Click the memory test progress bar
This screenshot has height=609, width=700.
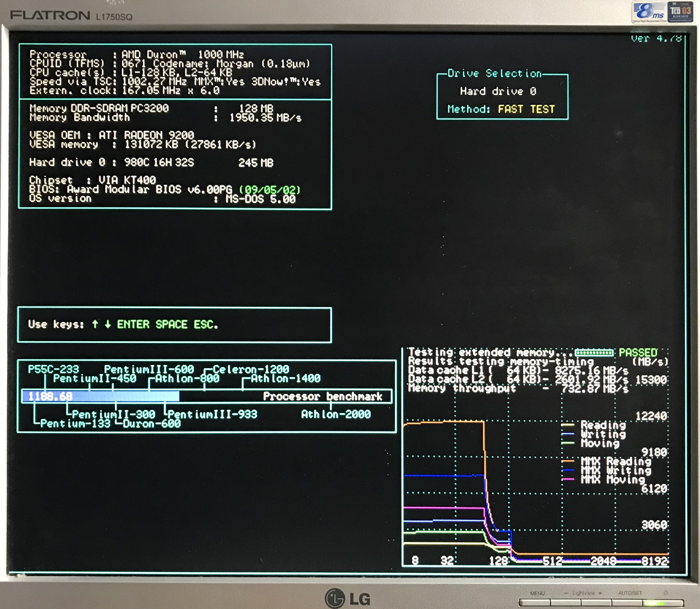(594, 352)
